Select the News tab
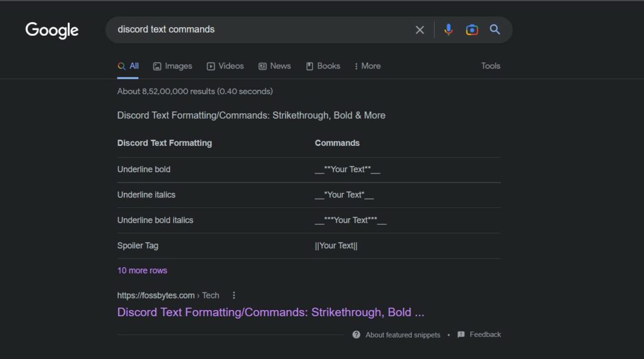Viewport: 644px width, 359px height. click(275, 66)
